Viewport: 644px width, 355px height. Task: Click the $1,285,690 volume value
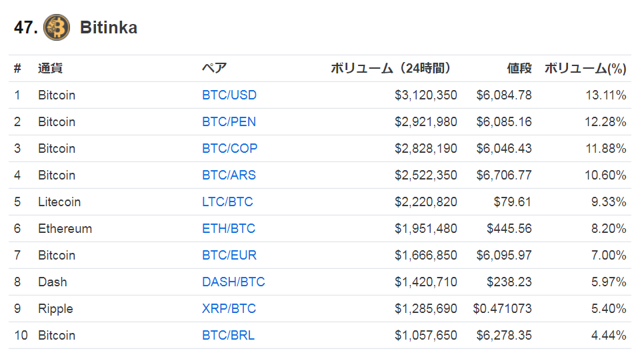426,308
